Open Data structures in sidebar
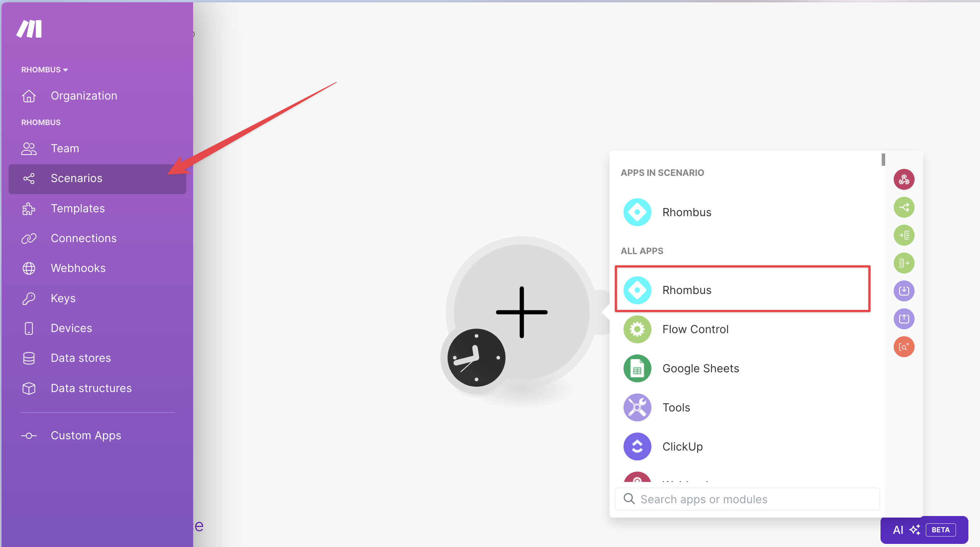The image size is (980, 547). (97, 388)
